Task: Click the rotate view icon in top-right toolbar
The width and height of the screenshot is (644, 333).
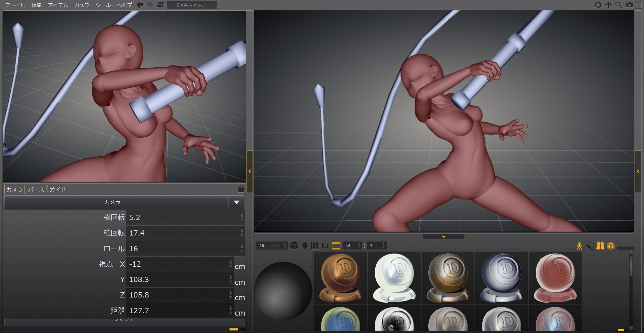Action: (597, 5)
